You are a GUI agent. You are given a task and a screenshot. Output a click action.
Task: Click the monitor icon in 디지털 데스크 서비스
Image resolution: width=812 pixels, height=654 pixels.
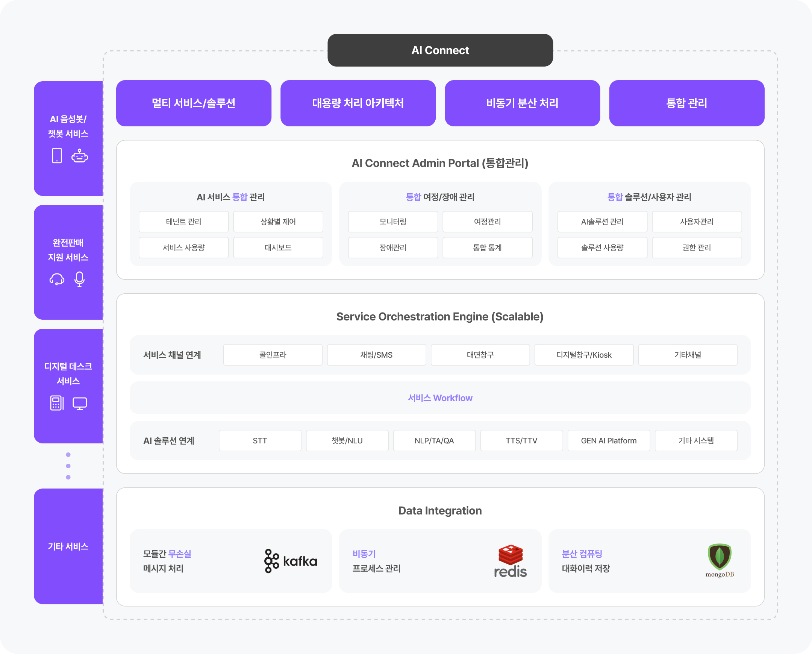point(80,403)
